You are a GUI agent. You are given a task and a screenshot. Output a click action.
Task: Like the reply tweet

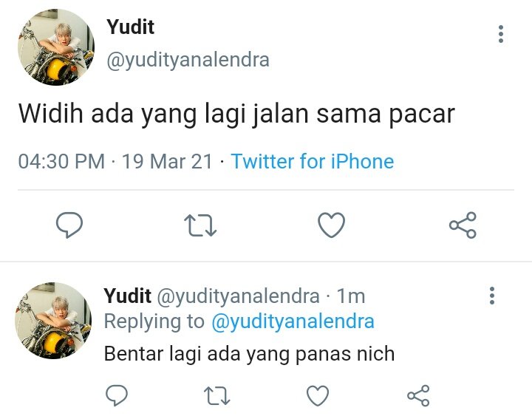318,395
